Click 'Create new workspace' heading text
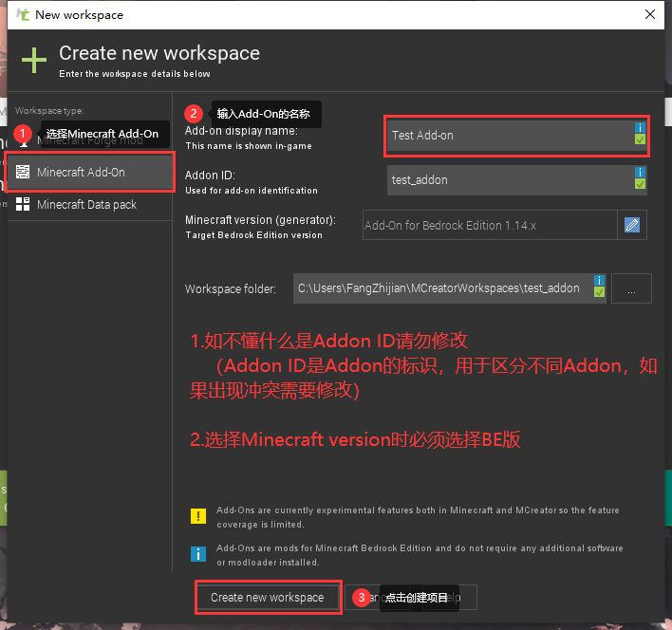Screen dimensions: 672x630 (159, 53)
